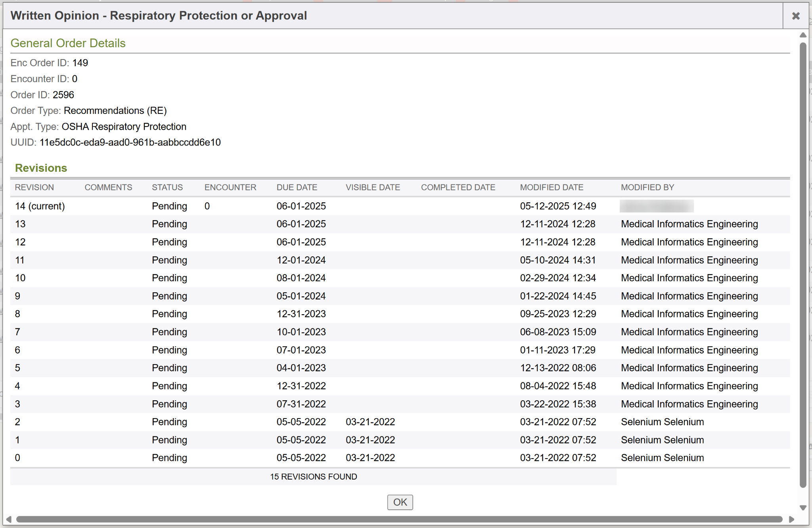Viewport: 812px width, 528px height.
Task: Select revision 14 (current) row
Action: click(40, 206)
